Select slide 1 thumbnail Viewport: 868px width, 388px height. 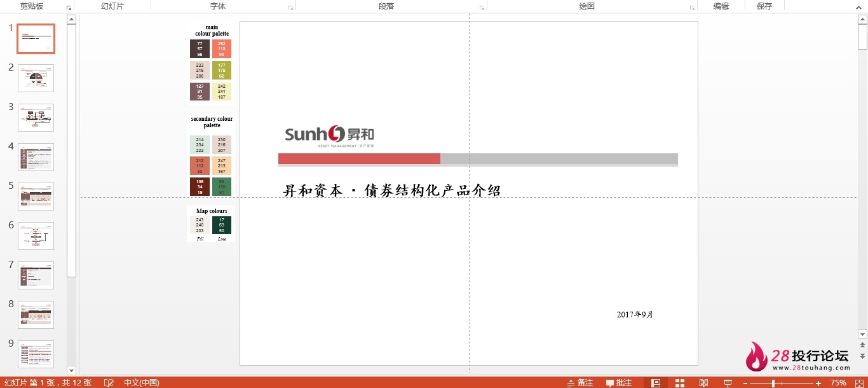36,39
